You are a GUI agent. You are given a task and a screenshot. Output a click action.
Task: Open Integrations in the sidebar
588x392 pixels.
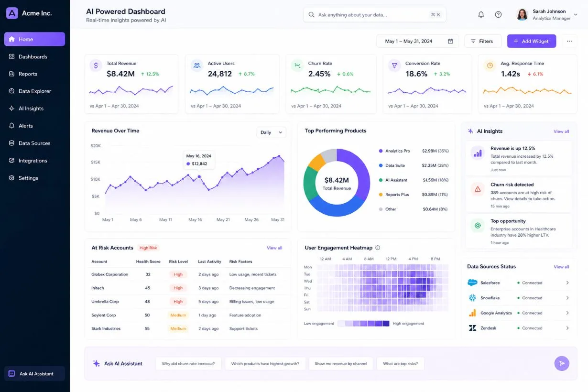(x=34, y=161)
